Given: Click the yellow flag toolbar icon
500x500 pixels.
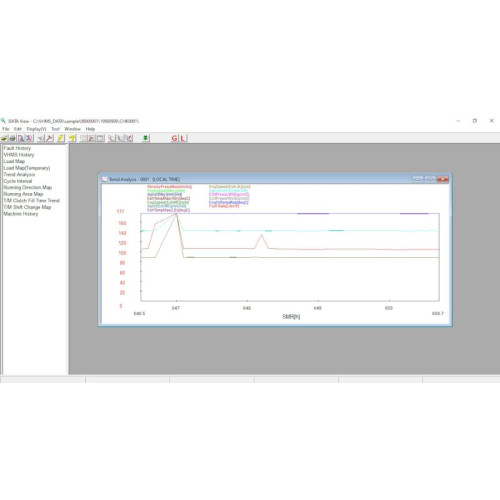Looking at the screenshot, I should [x=72, y=138].
